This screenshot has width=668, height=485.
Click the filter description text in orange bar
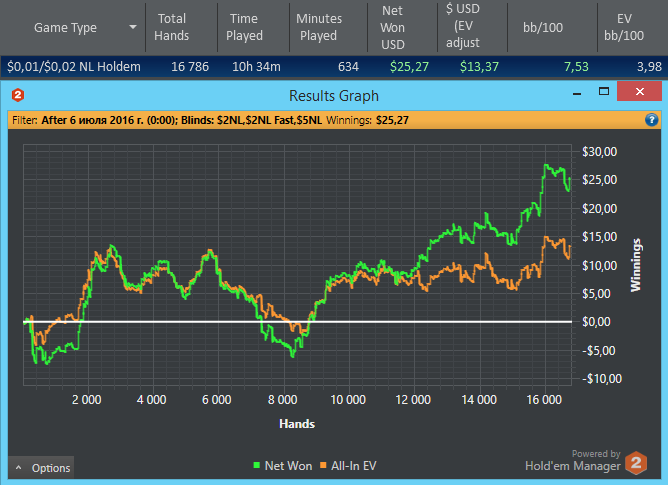coord(181,120)
